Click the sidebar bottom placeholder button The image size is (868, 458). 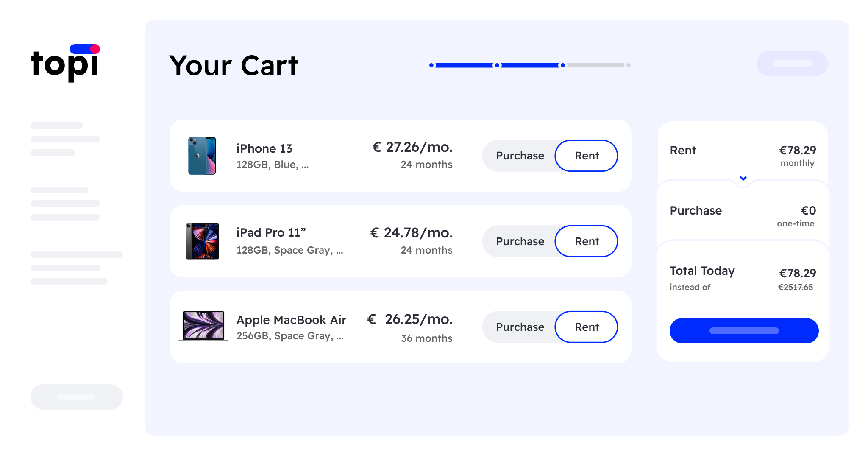click(x=77, y=397)
